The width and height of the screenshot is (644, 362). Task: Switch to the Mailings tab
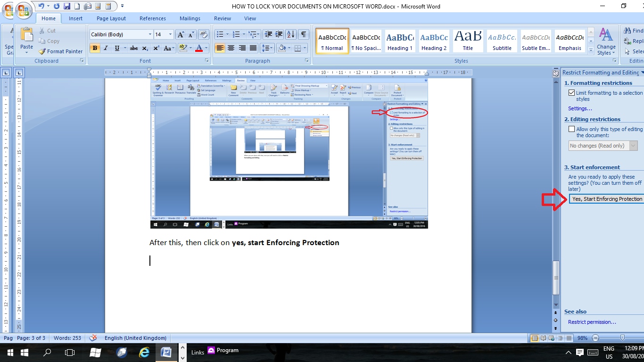(x=190, y=18)
